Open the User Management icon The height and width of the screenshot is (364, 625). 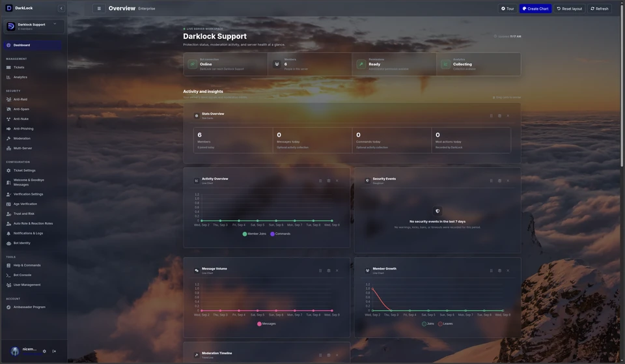click(8, 285)
